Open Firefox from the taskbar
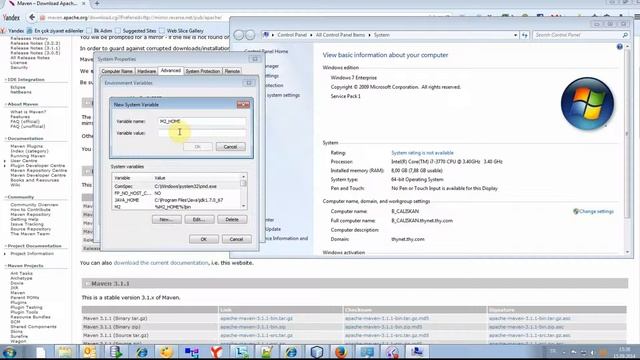Viewport: 640px width, 360px height. coord(341,352)
